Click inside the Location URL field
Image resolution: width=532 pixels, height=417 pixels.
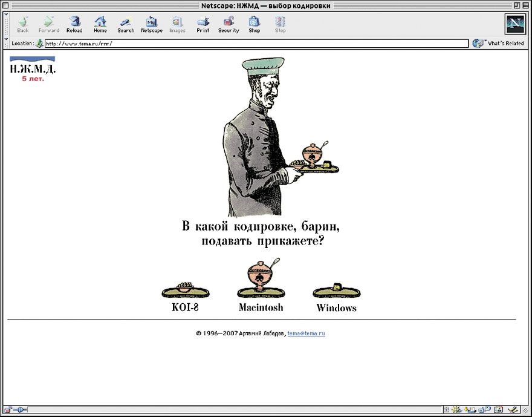[256, 44]
